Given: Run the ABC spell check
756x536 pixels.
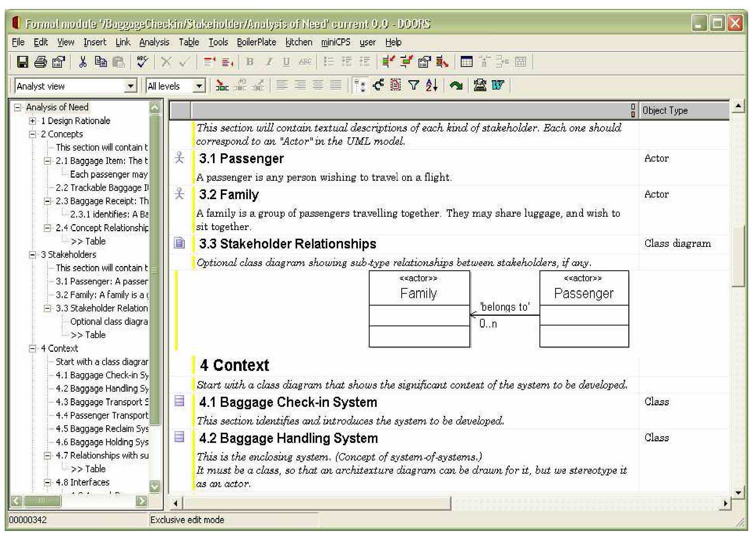Looking at the screenshot, I should pyautogui.click(x=142, y=62).
